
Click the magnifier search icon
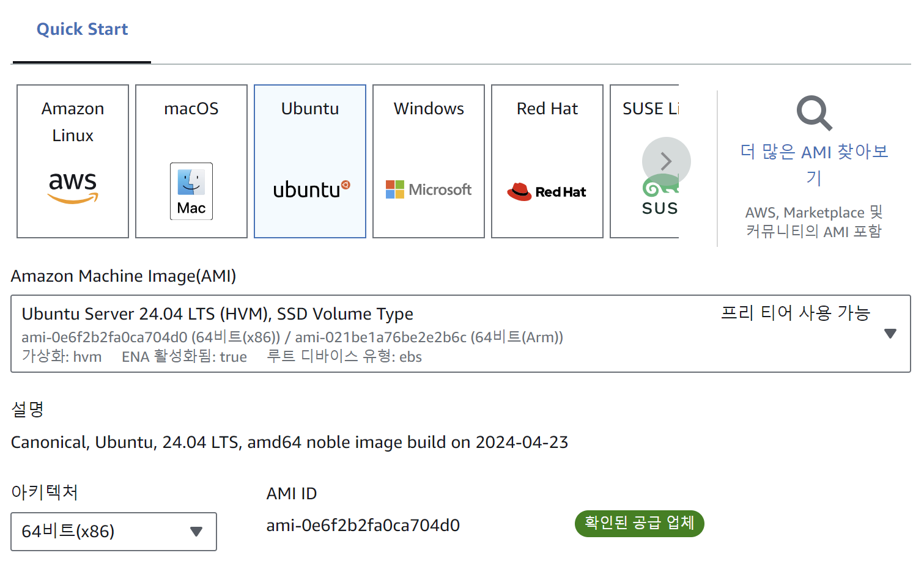point(814,113)
